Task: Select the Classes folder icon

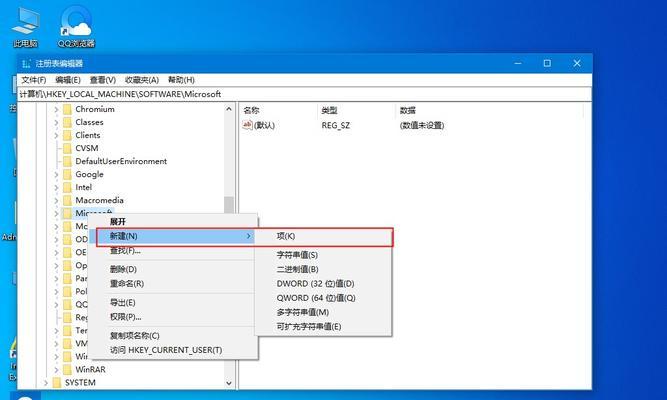Action: (67, 123)
